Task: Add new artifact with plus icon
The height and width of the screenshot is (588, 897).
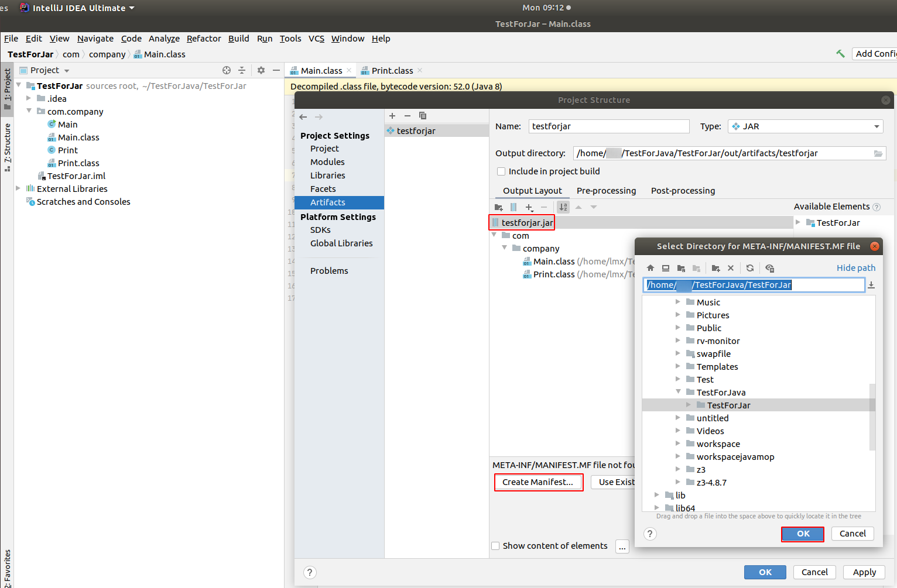Action: [392, 116]
